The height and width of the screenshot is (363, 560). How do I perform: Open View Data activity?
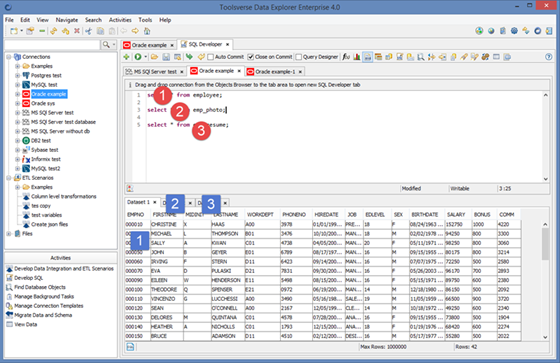click(x=25, y=324)
